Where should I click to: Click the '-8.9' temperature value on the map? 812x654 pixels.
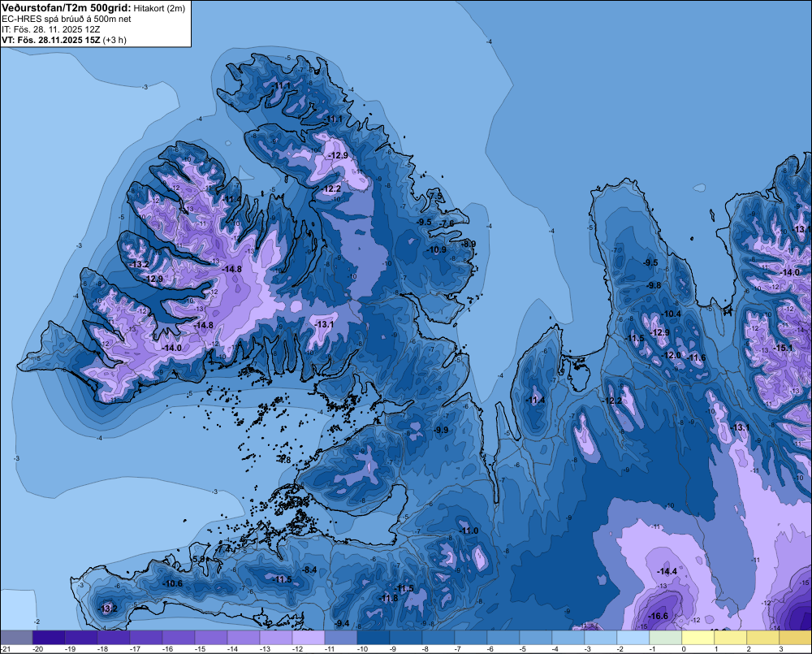pos(469,244)
